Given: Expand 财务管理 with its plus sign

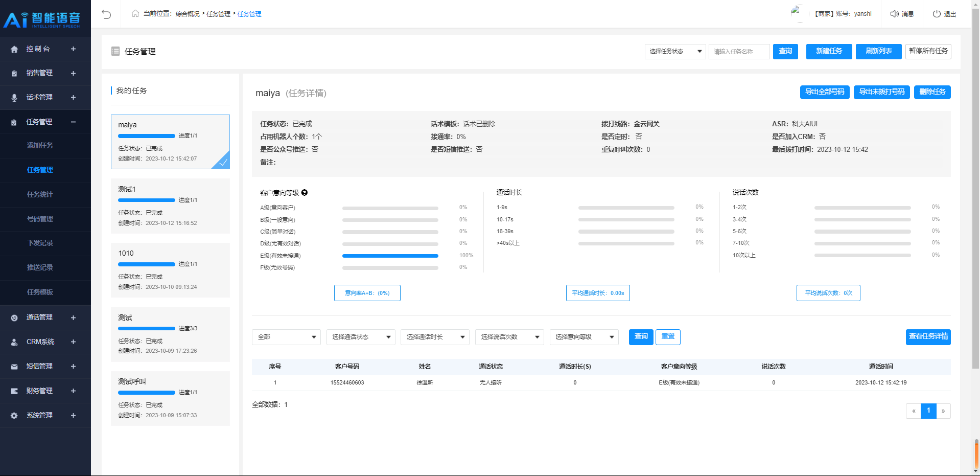Looking at the screenshot, I should (x=73, y=391).
